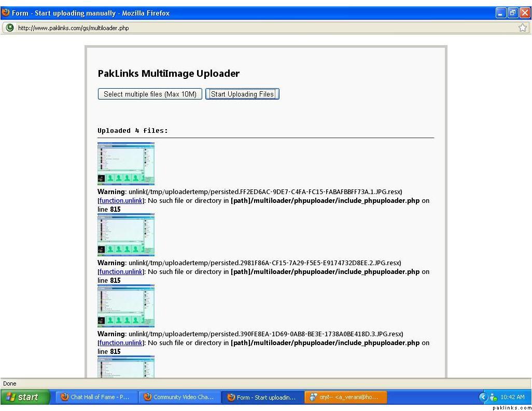Switch to the Chat Hall of Fame taskbar window

[x=95, y=397]
